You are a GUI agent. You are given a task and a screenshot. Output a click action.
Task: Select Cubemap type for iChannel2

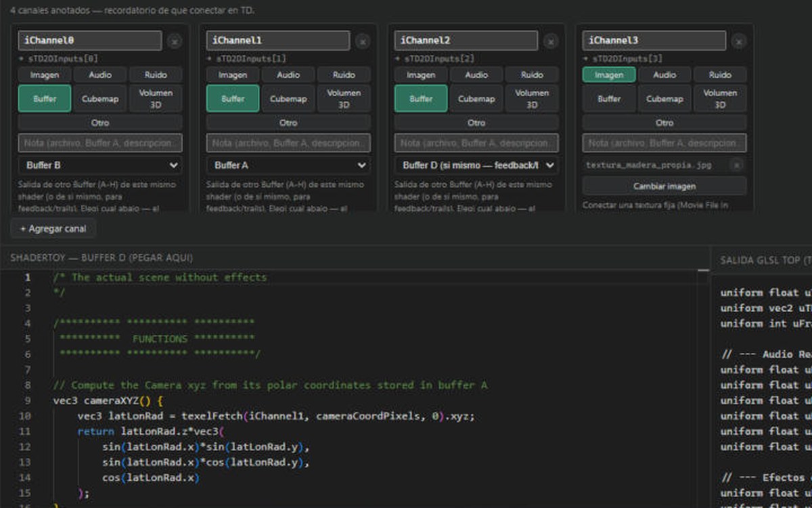click(476, 98)
